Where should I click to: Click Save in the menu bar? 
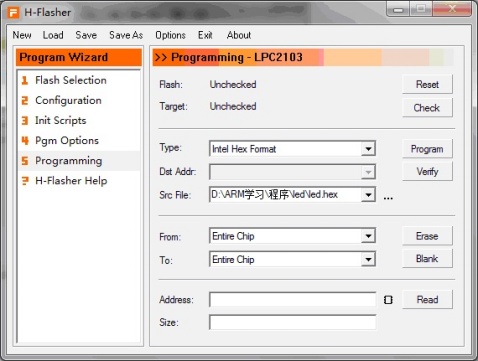click(x=86, y=35)
